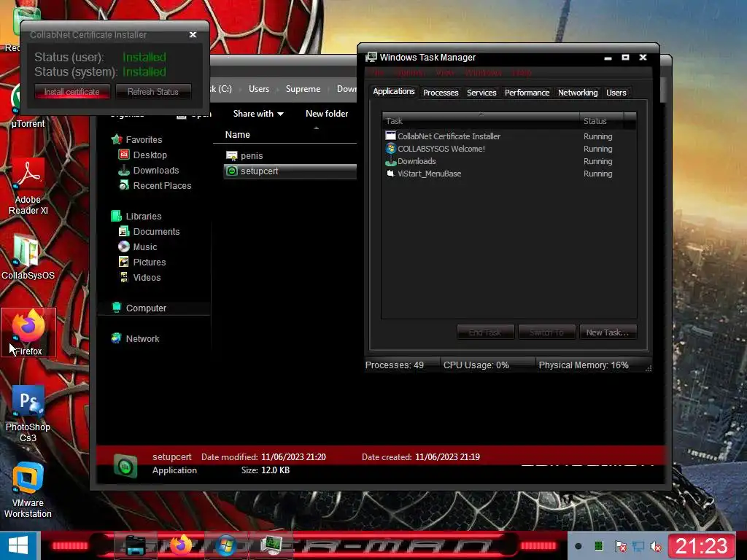Select the CollabNet Certificate Installer task
The height and width of the screenshot is (560, 747).
pos(508,136)
